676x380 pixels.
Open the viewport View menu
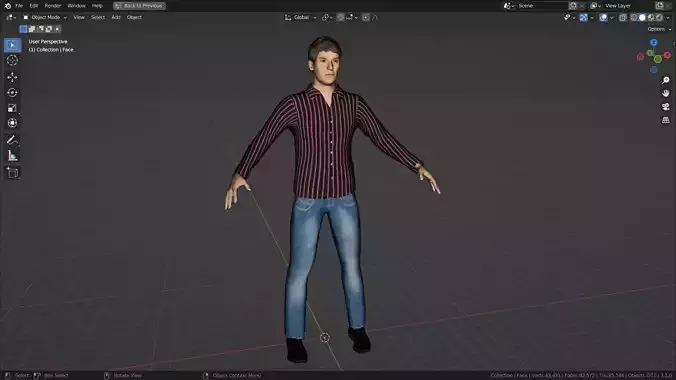pyautogui.click(x=79, y=17)
